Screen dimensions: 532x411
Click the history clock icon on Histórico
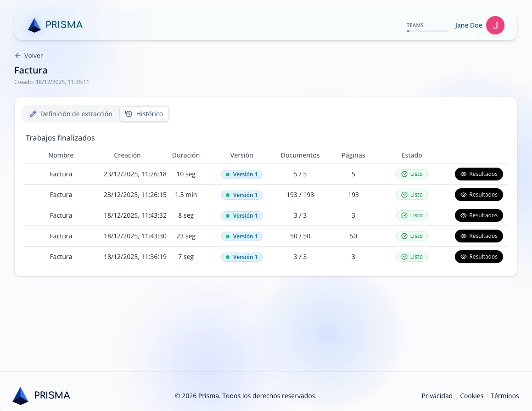point(129,114)
